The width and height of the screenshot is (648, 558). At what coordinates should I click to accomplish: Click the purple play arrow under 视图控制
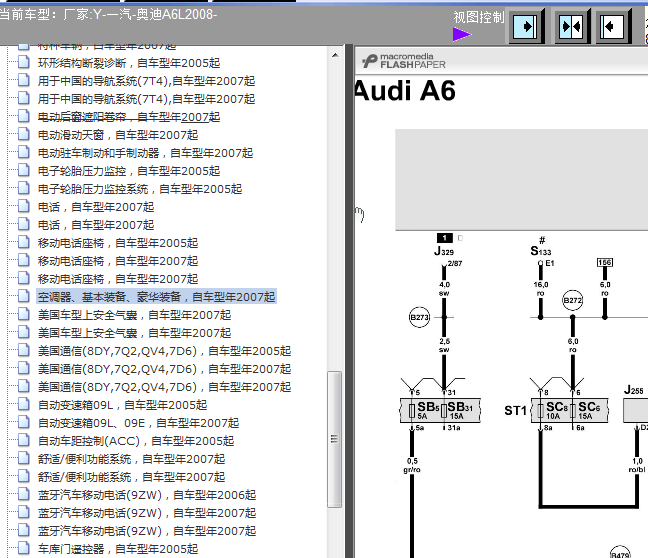(x=462, y=34)
